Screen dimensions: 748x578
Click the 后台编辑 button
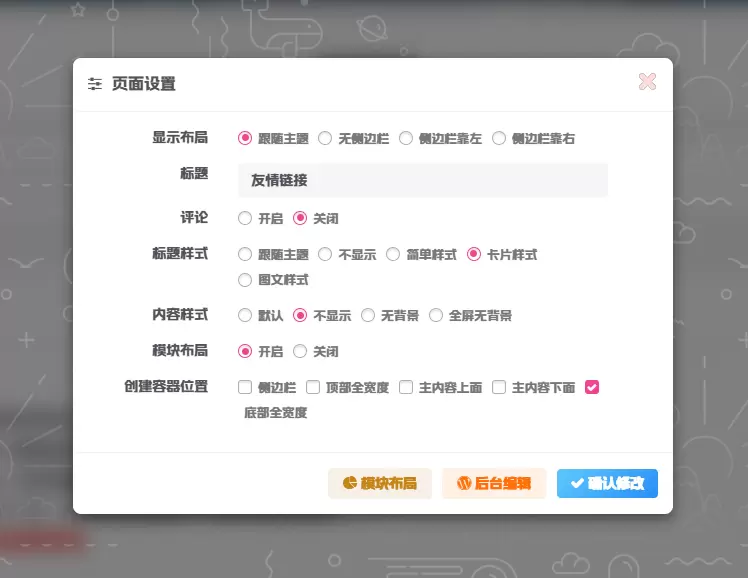(494, 483)
